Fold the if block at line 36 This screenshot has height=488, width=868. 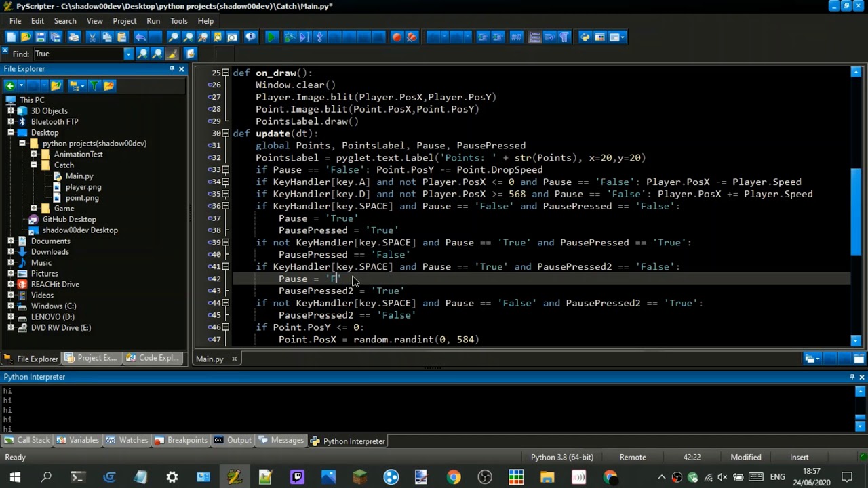click(x=226, y=206)
